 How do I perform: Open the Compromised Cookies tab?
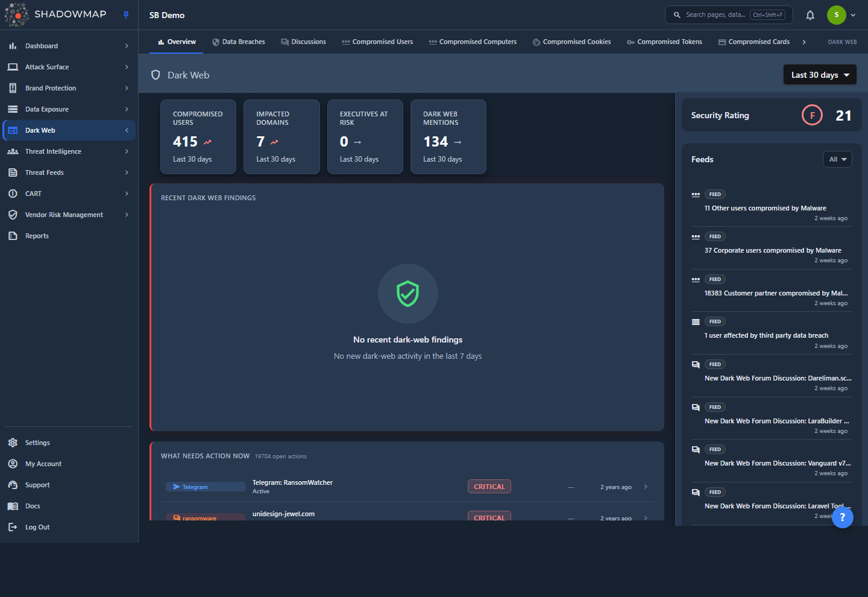(572, 42)
